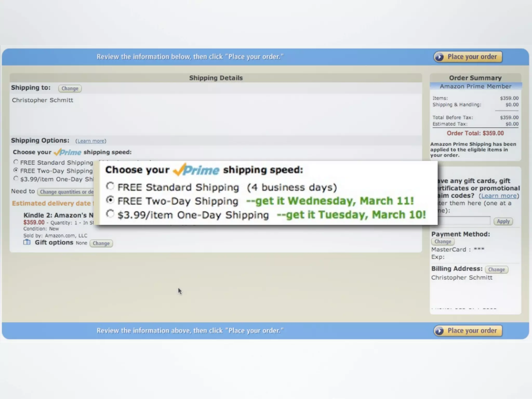Open the Learn more link beside Shipping Options
This screenshot has height=399, width=532.
click(91, 141)
